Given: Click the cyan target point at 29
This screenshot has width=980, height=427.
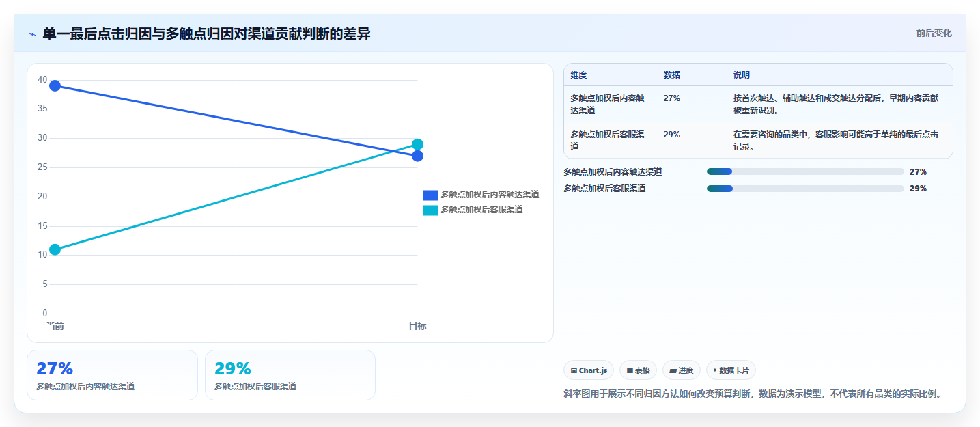Looking at the screenshot, I should pos(417,144).
